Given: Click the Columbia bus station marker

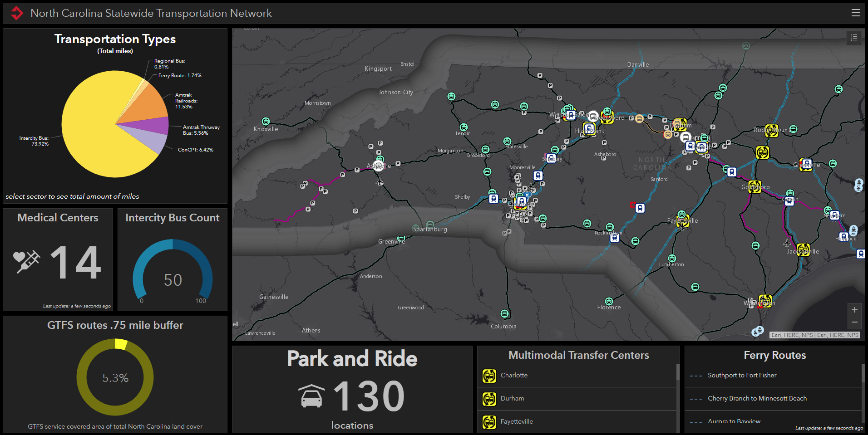Looking at the screenshot, I should coord(504,313).
